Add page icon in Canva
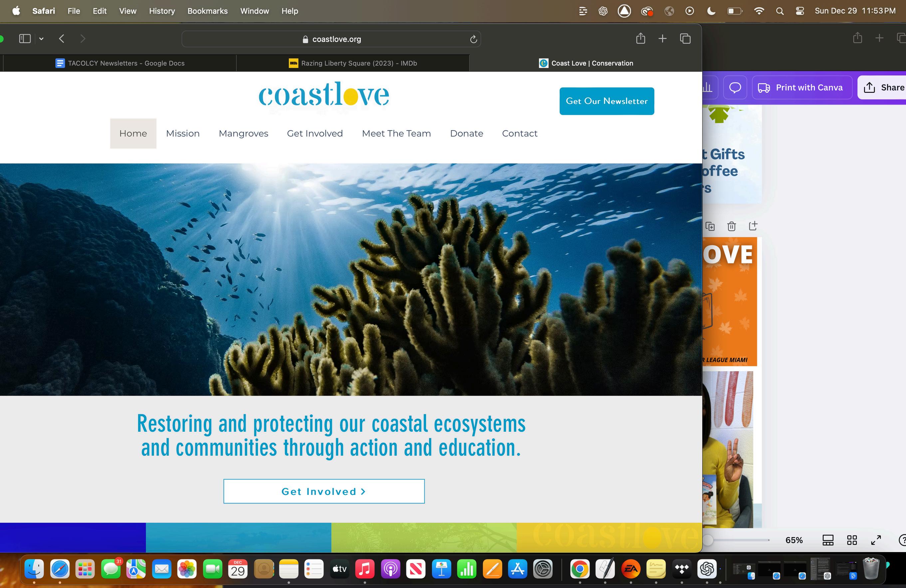The image size is (906, 588). (x=753, y=226)
